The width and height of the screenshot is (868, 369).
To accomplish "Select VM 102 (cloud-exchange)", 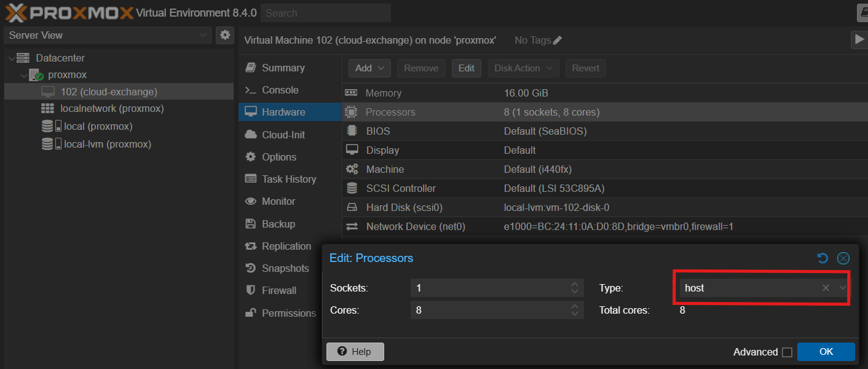I will pyautogui.click(x=119, y=92).
